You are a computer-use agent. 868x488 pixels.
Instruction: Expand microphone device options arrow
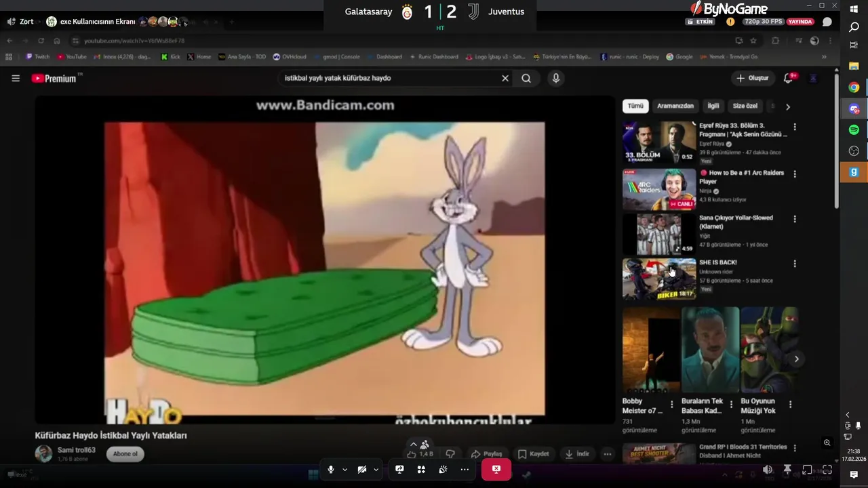(x=344, y=470)
